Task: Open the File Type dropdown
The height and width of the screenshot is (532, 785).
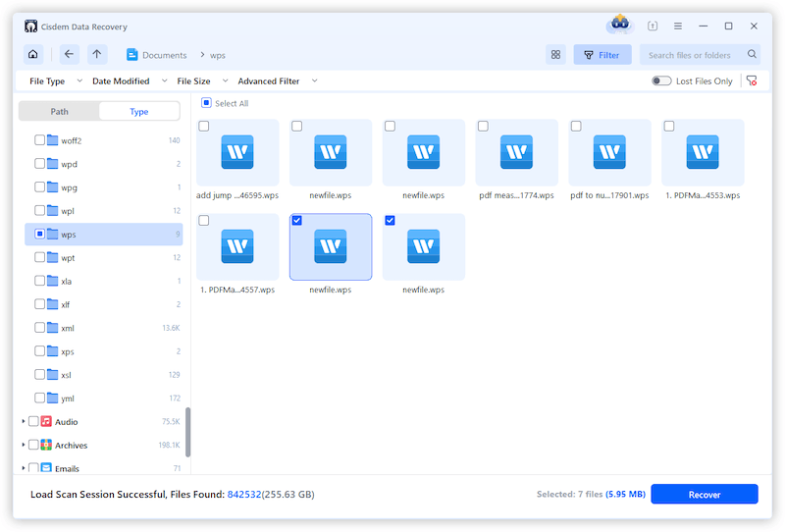Action: (56, 81)
